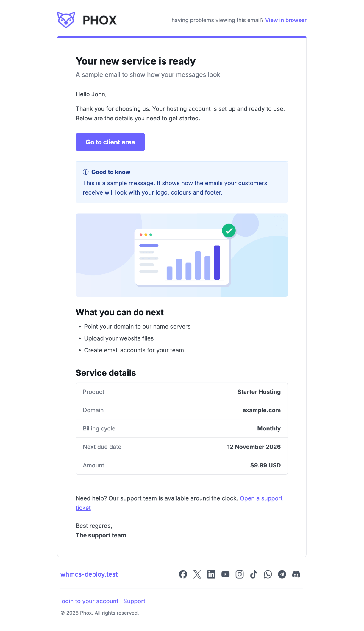Click login to your account link
Viewport: 364px width, 631px height.
tap(89, 601)
